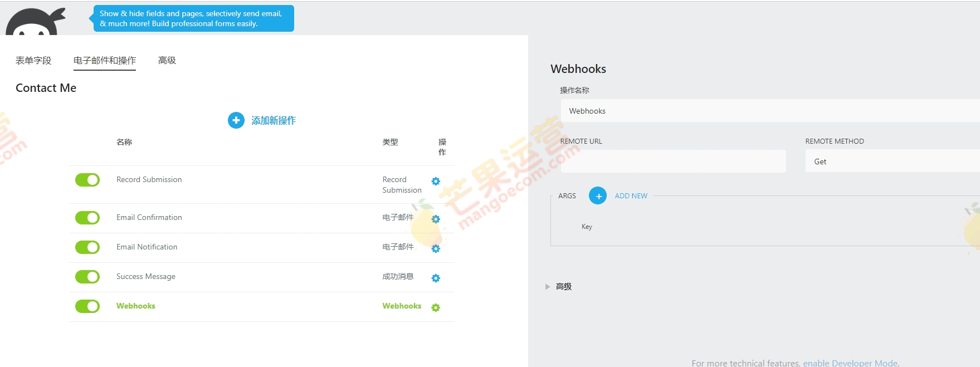The image size is (980, 367).
Task: Switch to 电子邮件和操作 tab
Action: (x=105, y=60)
